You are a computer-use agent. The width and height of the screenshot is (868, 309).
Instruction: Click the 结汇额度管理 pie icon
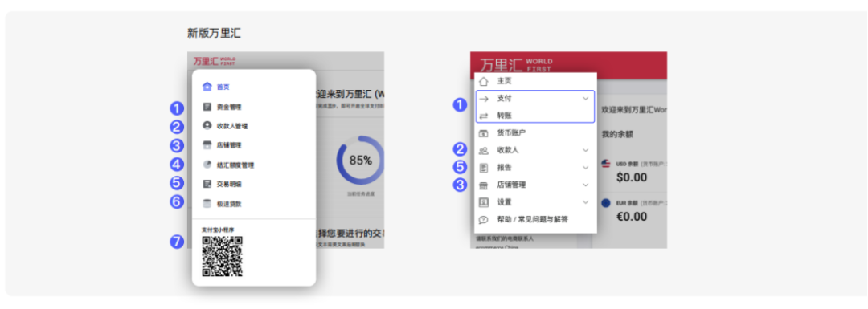tap(207, 165)
